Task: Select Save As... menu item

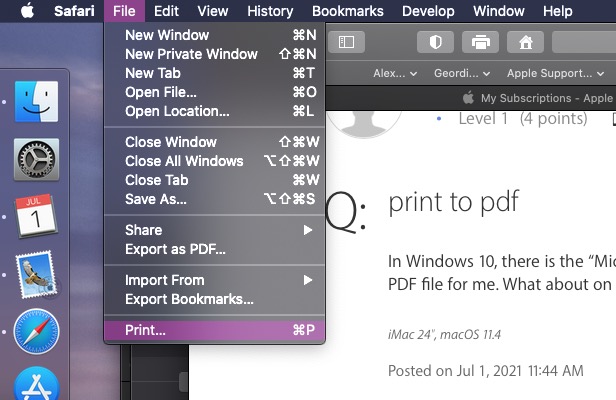Action: [x=215, y=199]
